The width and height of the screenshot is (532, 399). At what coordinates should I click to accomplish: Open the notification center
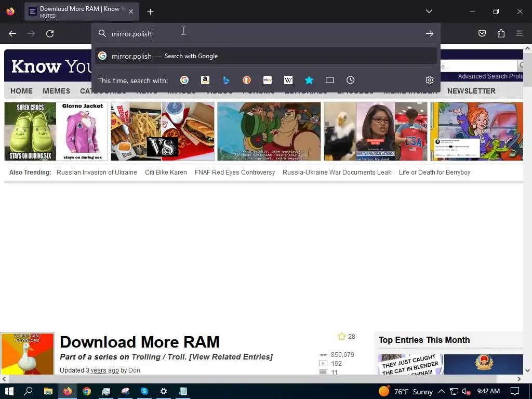click(x=515, y=391)
